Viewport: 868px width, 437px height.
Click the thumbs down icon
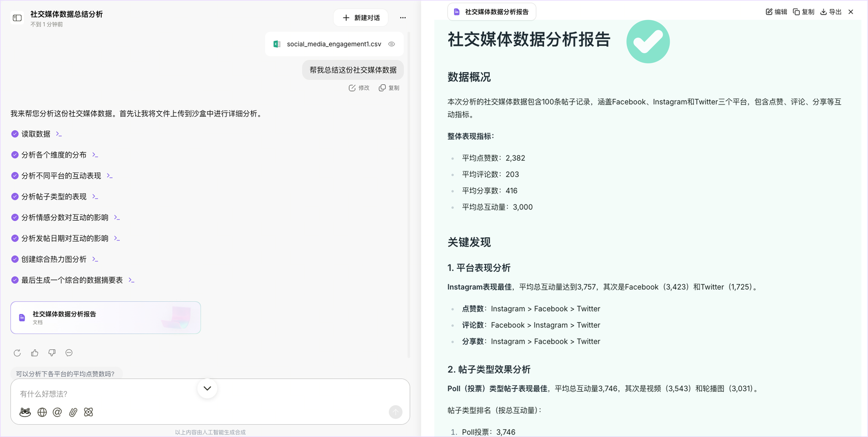tap(52, 353)
